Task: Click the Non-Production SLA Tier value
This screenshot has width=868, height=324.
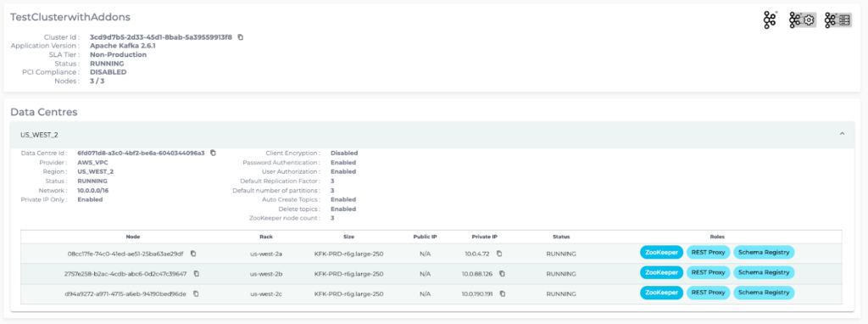Action: (118, 55)
